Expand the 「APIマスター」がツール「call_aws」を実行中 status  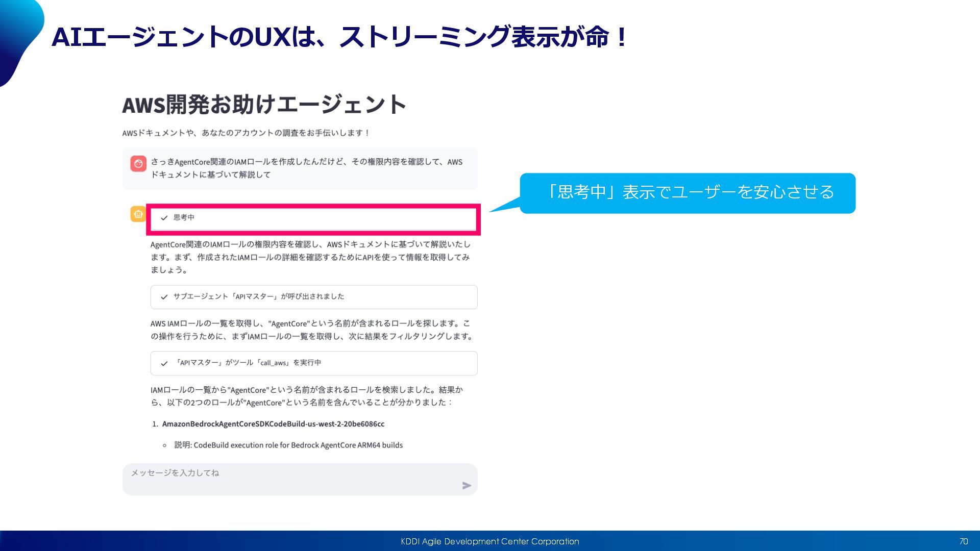coord(314,363)
